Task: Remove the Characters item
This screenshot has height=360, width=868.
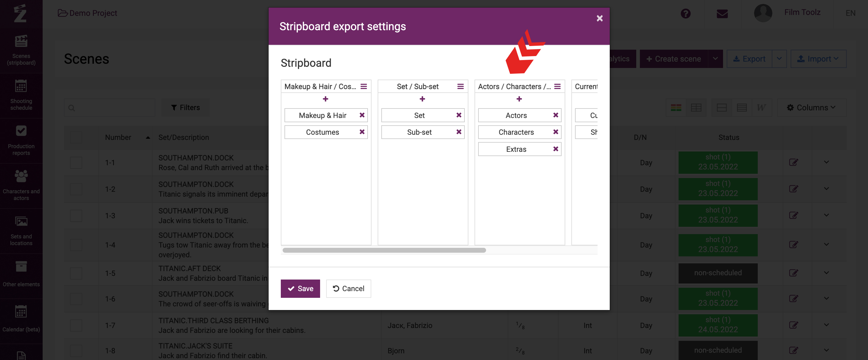Action: tap(556, 132)
